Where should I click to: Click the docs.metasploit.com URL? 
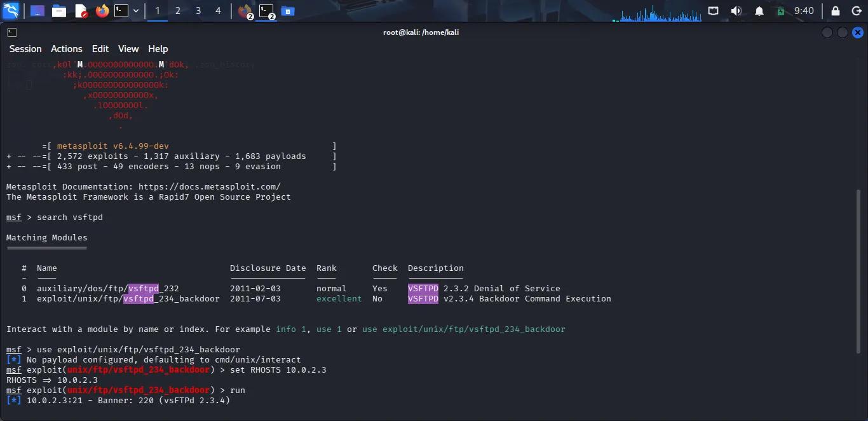[210, 187]
